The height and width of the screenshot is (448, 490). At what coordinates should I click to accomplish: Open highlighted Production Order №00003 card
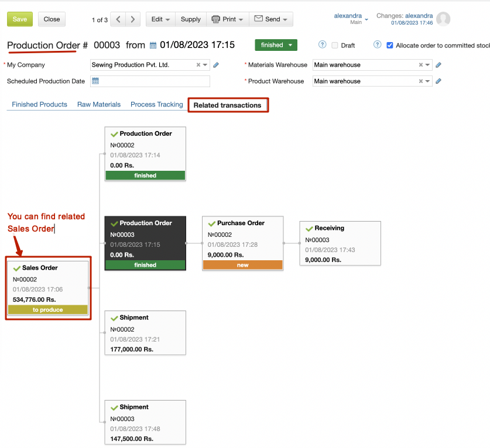click(145, 243)
